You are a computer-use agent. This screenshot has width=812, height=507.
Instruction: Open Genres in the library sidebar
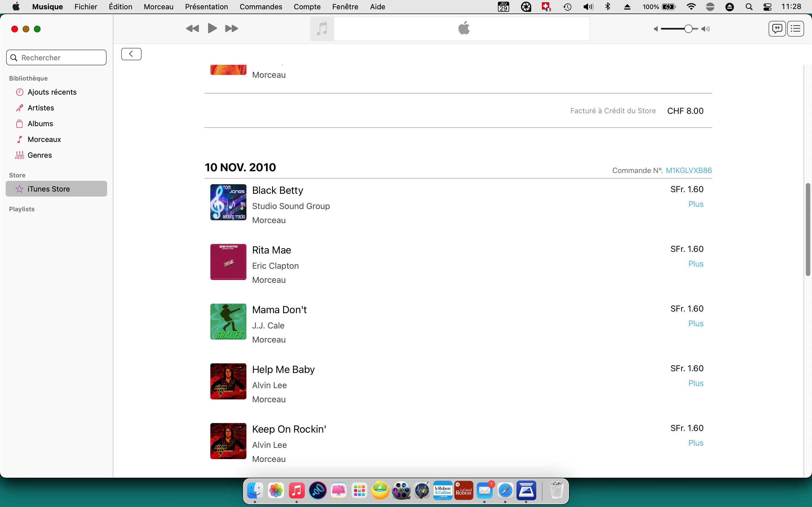(x=39, y=155)
